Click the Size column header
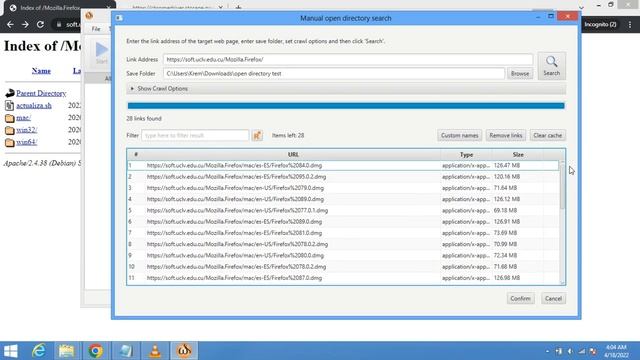Viewport: 640px width, 360px height. (518, 155)
